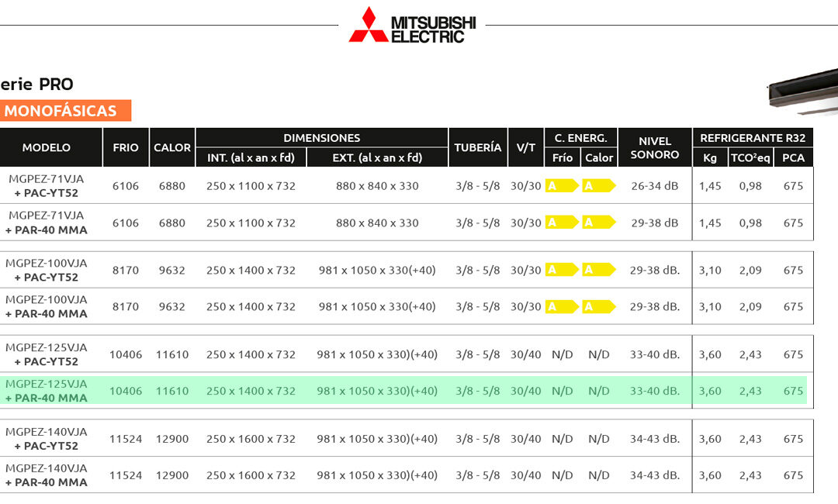838x504 pixels.
Task: Click the NIVEL SONORO column header
Action: tap(654, 147)
